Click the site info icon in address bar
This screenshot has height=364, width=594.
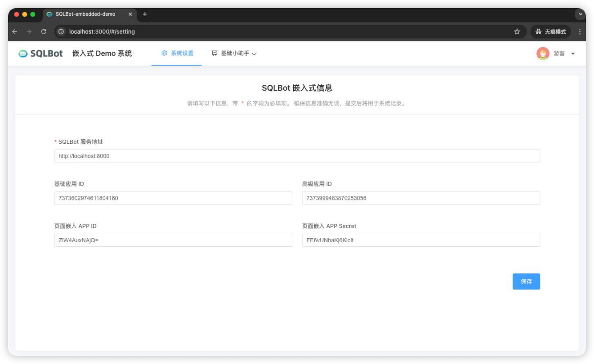click(x=62, y=31)
